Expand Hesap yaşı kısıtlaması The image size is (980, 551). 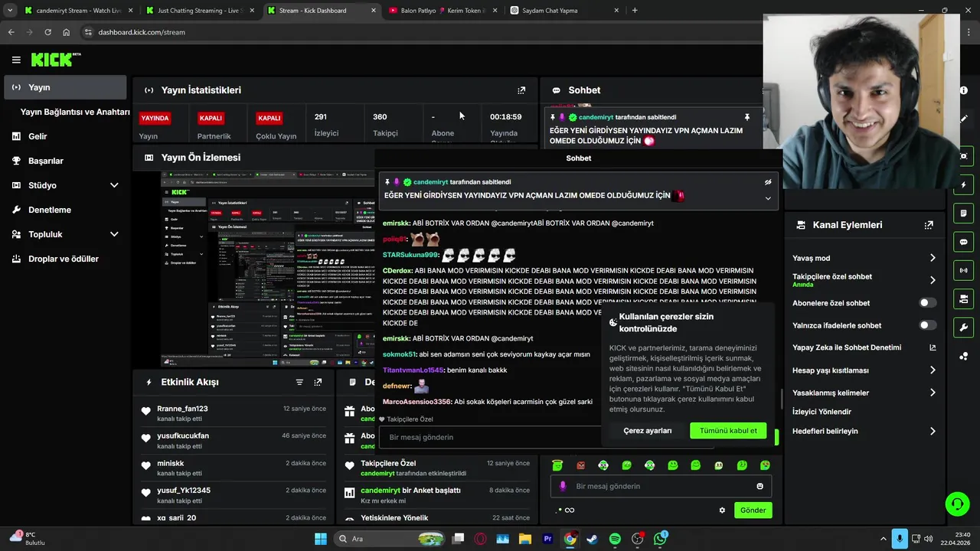(x=933, y=370)
